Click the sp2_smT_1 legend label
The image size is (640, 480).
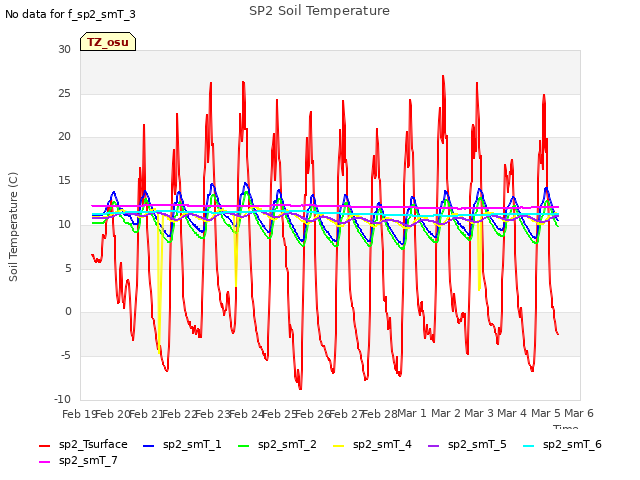(x=192, y=444)
